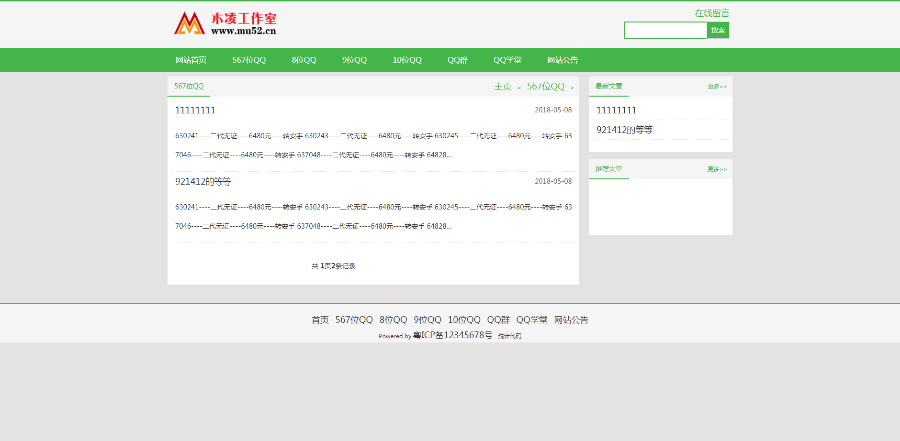Viewport: 900px width, 441px height.
Task: Open QQ学堂 in green navigation bar
Action: click(x=507, y=60)
